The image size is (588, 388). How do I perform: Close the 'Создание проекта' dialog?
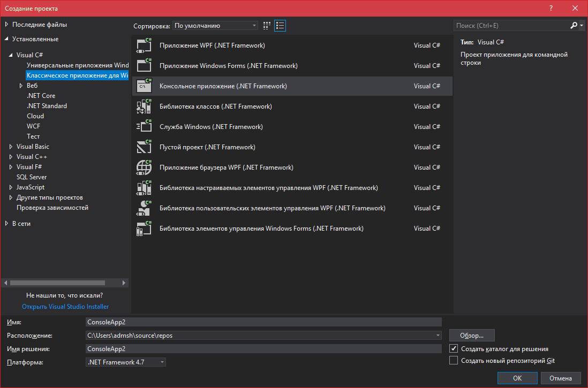(x=575, y=8)
